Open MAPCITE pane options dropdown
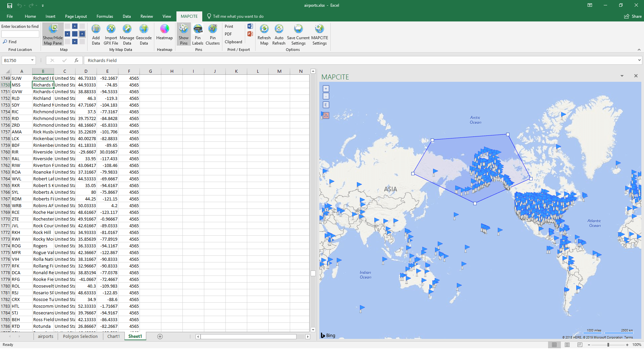Screen dimensions: 644x362 pos(622,76)
